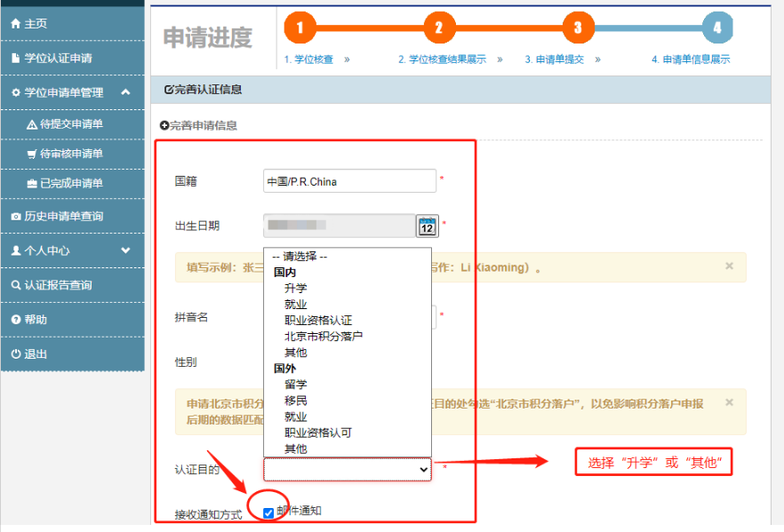This screenshot has width=784, height=532.
Task: Click the 退出 power icon
Action: [15, 354]
